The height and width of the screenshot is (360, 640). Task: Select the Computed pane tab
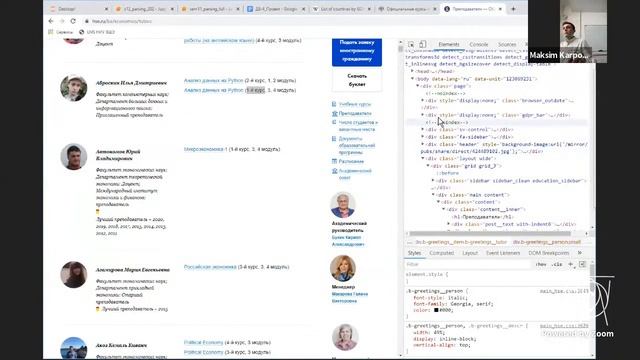point(442,253)
